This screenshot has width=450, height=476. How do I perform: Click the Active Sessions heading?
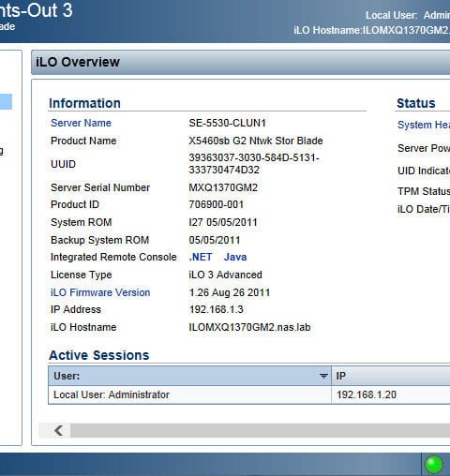[99, 355]
